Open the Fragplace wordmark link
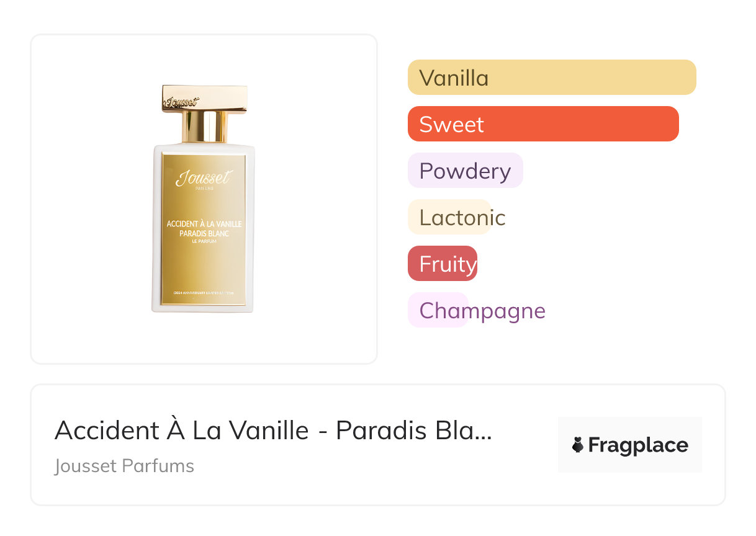 click(638, 445)
